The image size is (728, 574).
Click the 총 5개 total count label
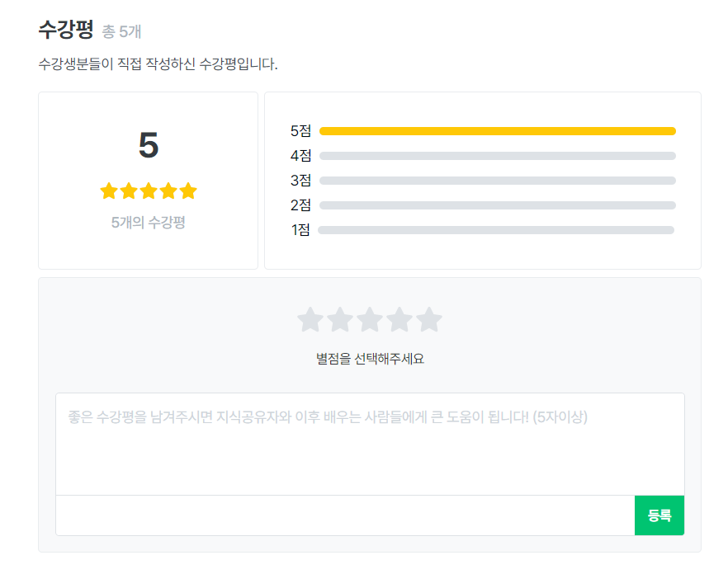click(121, 32)
